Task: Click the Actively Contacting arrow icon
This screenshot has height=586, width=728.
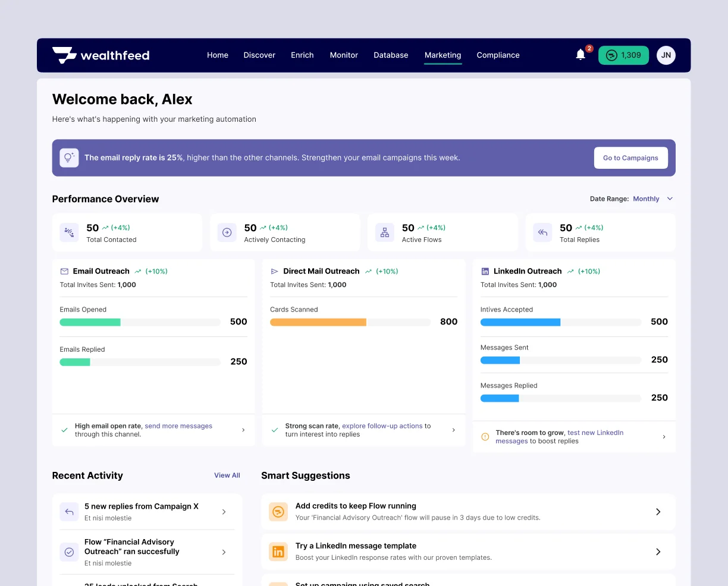Action: 227,232
